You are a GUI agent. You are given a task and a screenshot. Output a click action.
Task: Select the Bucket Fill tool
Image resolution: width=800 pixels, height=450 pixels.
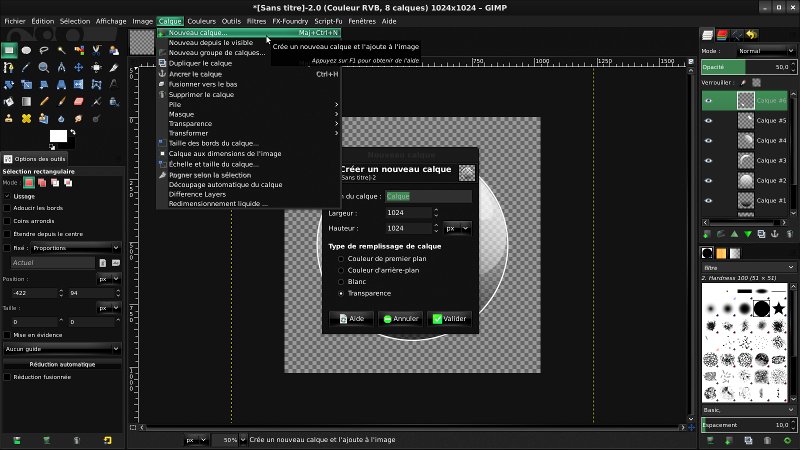(x=9, y=102)
